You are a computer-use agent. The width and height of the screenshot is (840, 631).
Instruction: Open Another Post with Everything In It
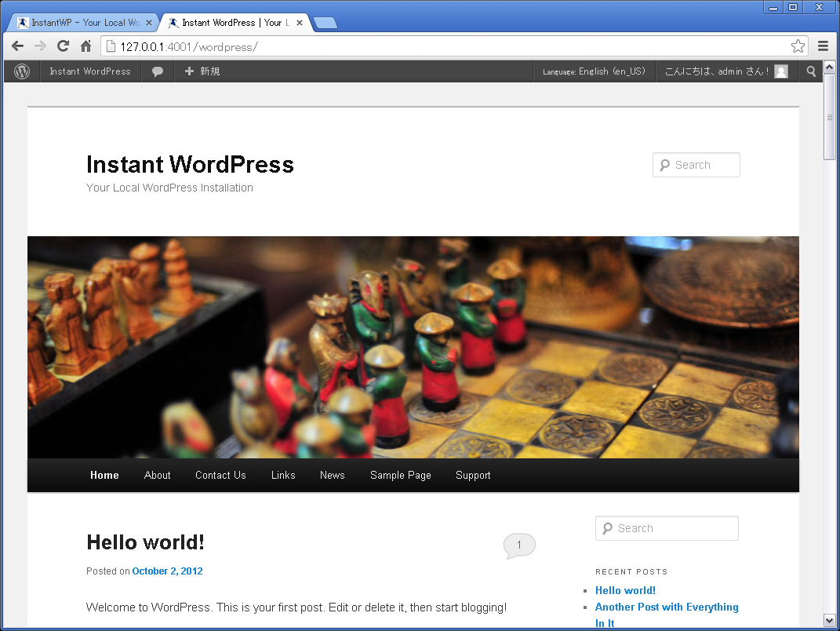(x=667, y=615)
